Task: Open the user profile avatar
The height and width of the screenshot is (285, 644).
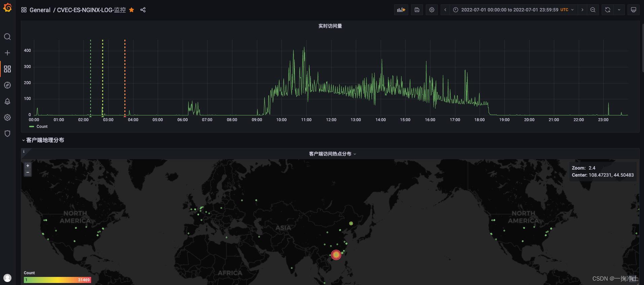Action: [7, 278]
